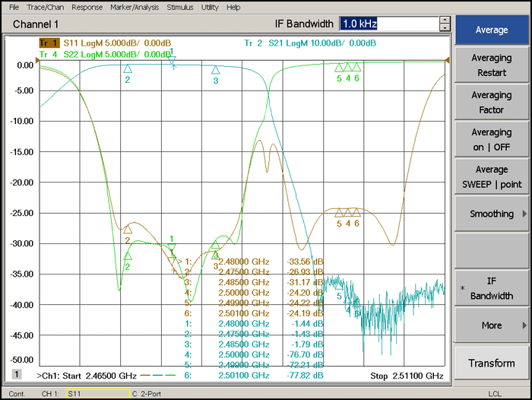Open the Response menu
Screen dimensions: 532x400
87,7
